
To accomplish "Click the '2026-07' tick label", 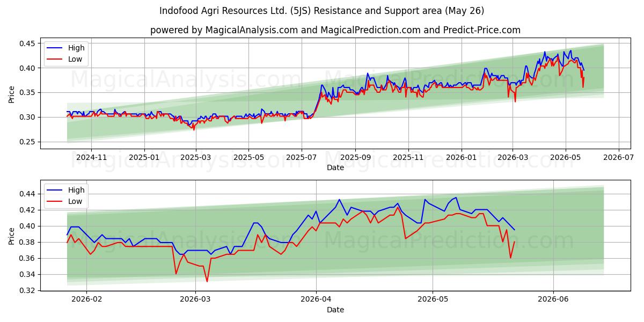I will [618, 157].
